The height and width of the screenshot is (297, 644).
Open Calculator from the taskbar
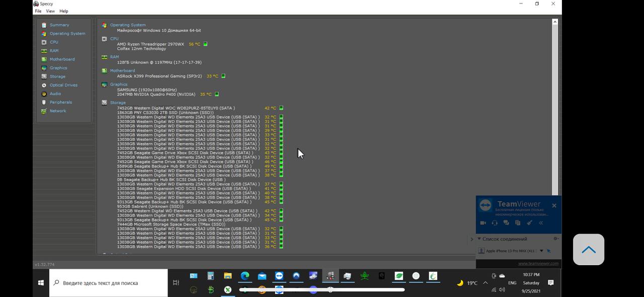pos(211,276)
